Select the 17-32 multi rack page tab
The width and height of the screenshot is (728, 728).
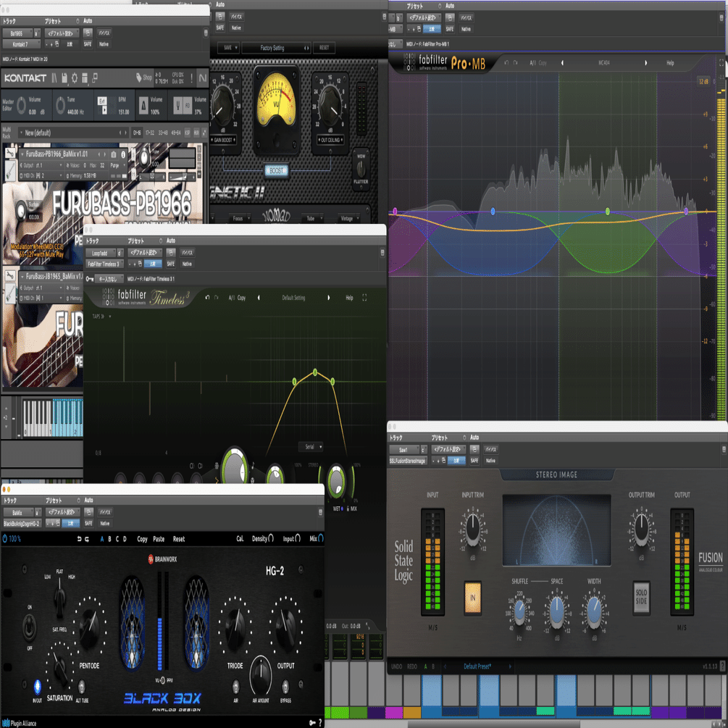pos(150,133)
